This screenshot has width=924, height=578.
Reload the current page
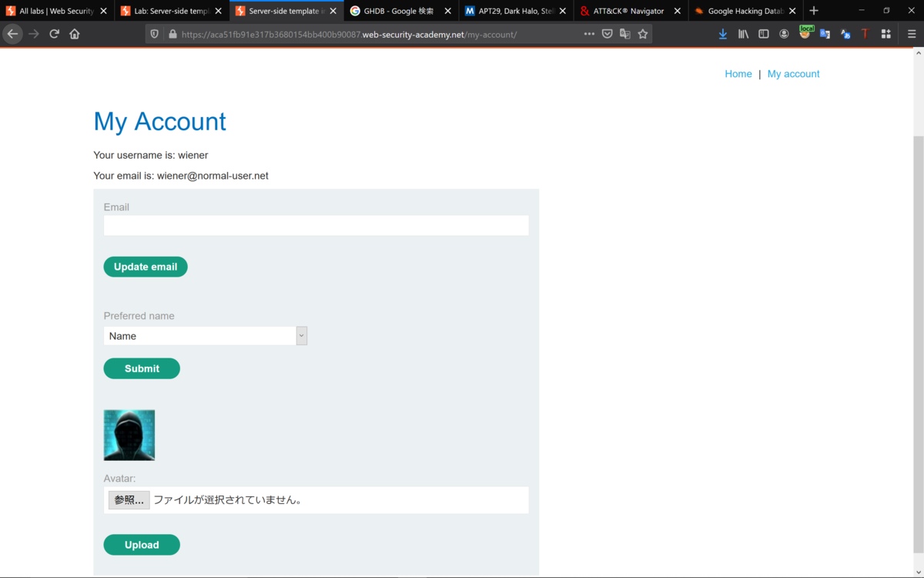pyautogui.click(x=54, y=34)
